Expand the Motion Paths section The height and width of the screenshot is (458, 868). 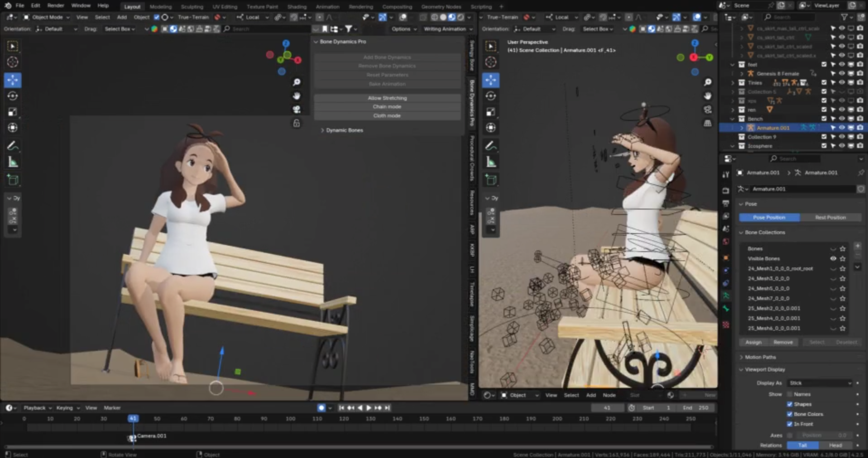click(760, 357)
